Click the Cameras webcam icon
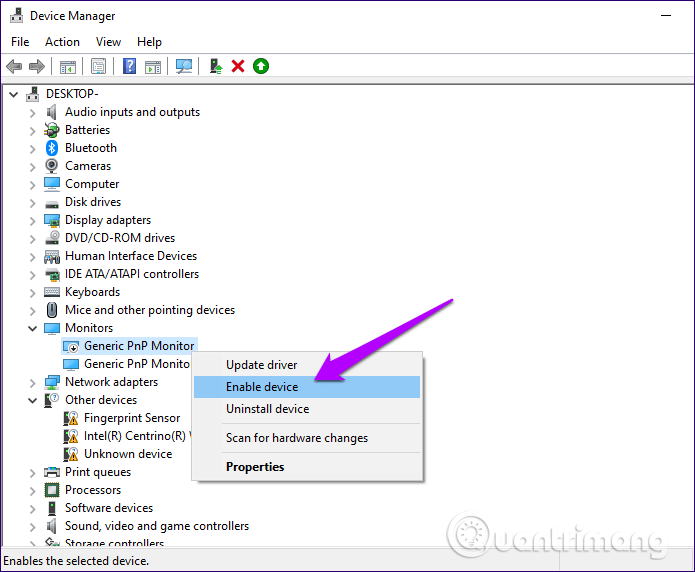Screen dimensions: 695x572 [52, 166]
